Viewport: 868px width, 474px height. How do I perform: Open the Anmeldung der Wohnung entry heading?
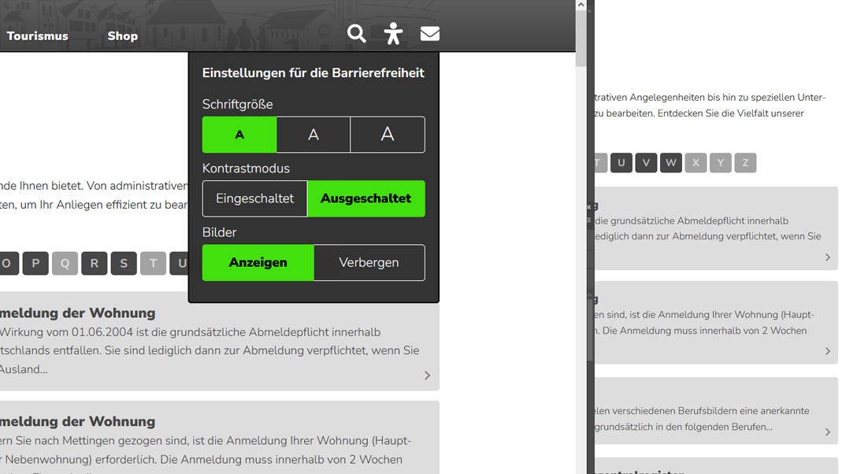pyautogui.click(x=78, y=421)
